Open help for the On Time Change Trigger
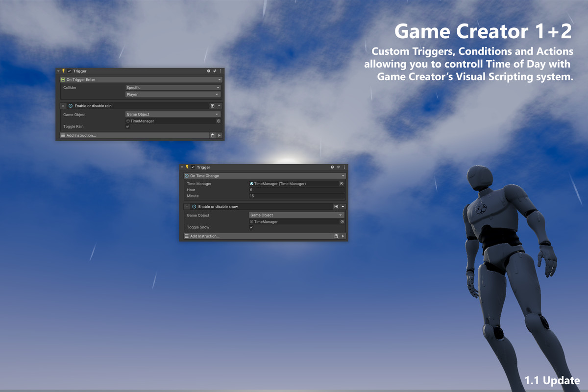Screen dimensions: 588x392 pyautogui.click(x=332, y=167)
